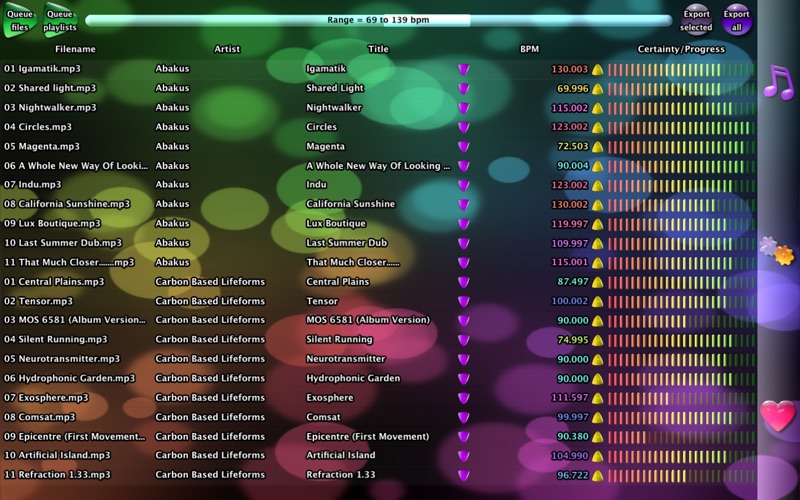The height and width of the screenshot is (500, 800).
Task: Sort by the Certainty/Progress column header
Action: point(681,49)
